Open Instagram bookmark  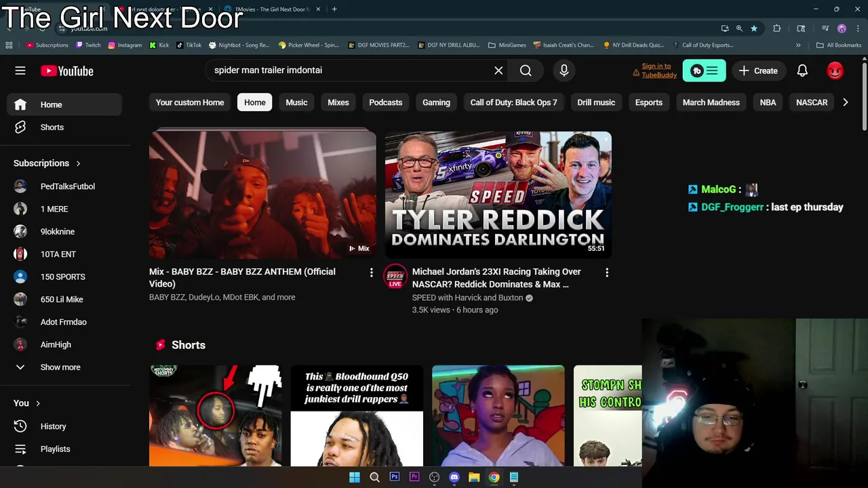125,45
